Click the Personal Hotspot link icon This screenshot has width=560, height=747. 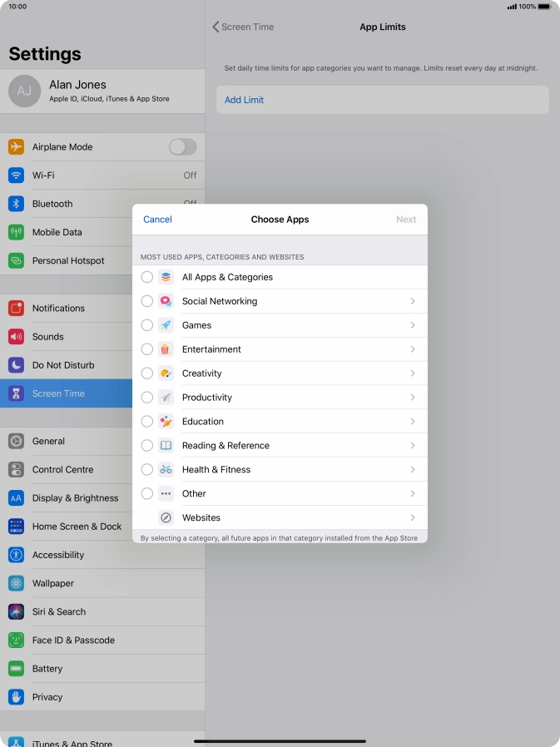(16, 260)
